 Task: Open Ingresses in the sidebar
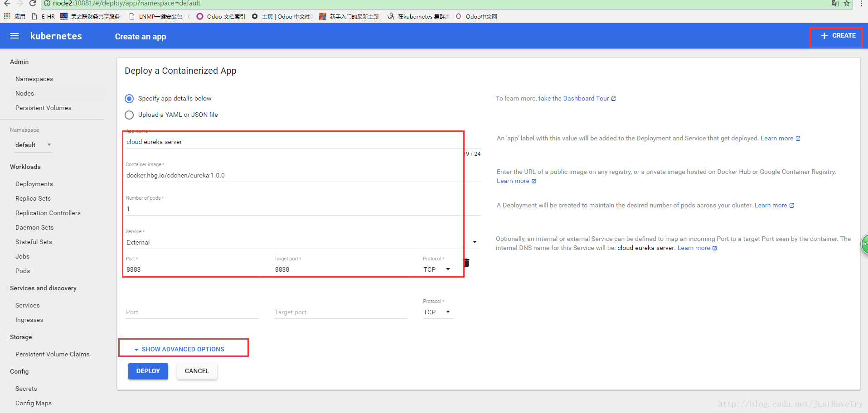pos(29,320)
